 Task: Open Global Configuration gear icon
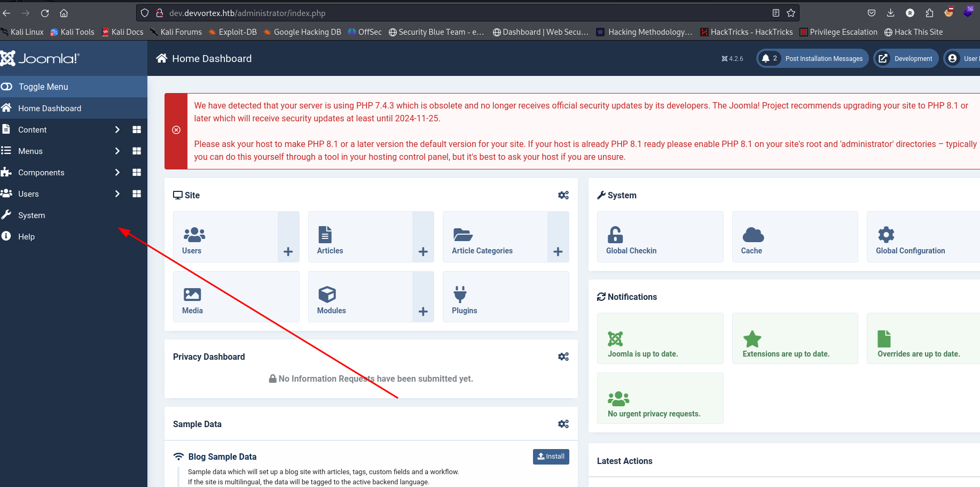point(885,235)
